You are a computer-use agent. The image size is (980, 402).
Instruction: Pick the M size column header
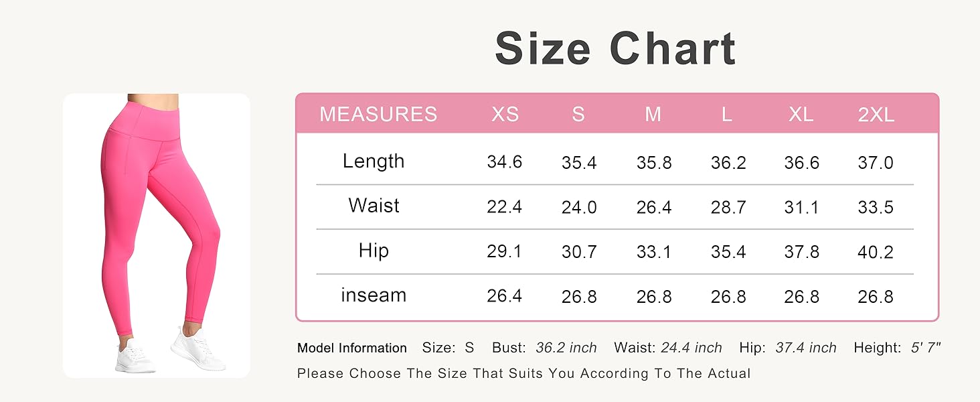[x=653, y=115]
